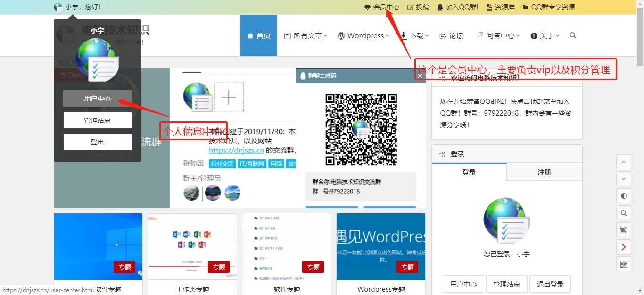Image resolution: width=644 pixels, height=295 pixels.
Task: Click 用户中心 button in the login widget
Action: point(463,284)
